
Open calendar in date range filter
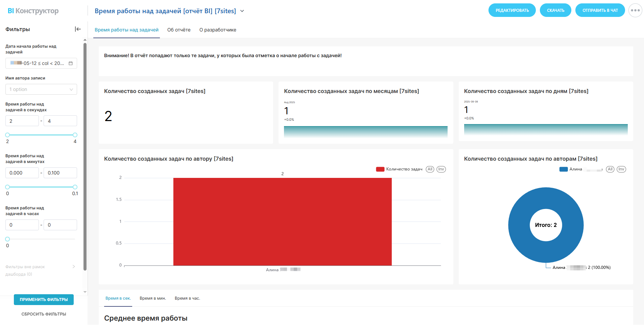pyautogui.click(x=71, y=63)
